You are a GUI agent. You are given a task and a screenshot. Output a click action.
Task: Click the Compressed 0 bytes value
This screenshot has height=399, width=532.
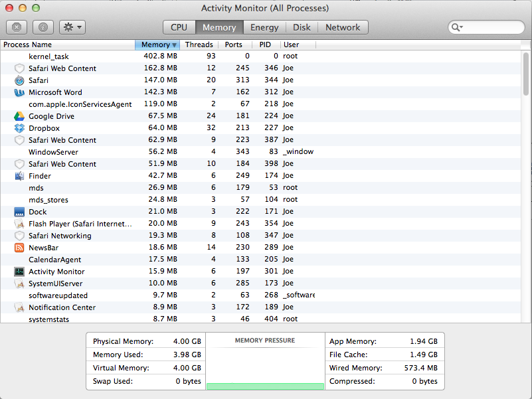tap(424, 381)
